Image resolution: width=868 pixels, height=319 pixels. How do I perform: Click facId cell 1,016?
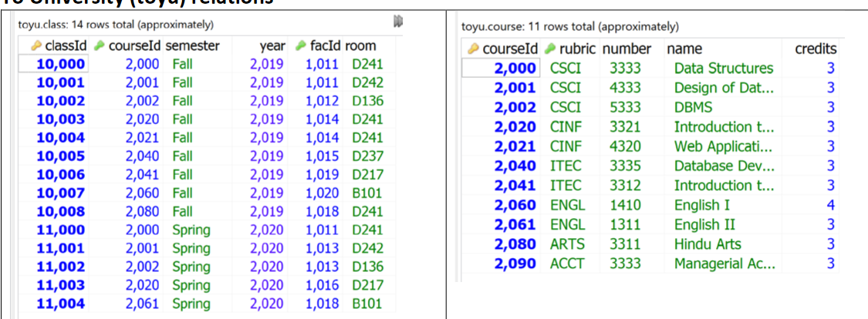pos(322,285)
